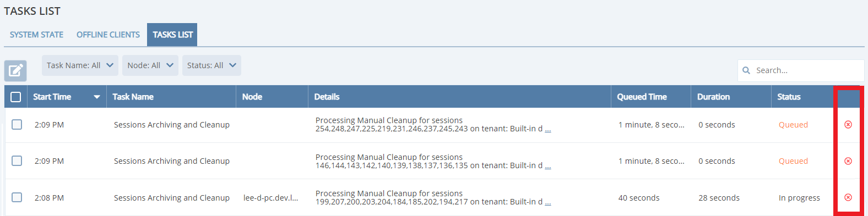Screen dimensions: 868x216
Task: Cancel the in-progress task with red X
Action: click(848, 197)
